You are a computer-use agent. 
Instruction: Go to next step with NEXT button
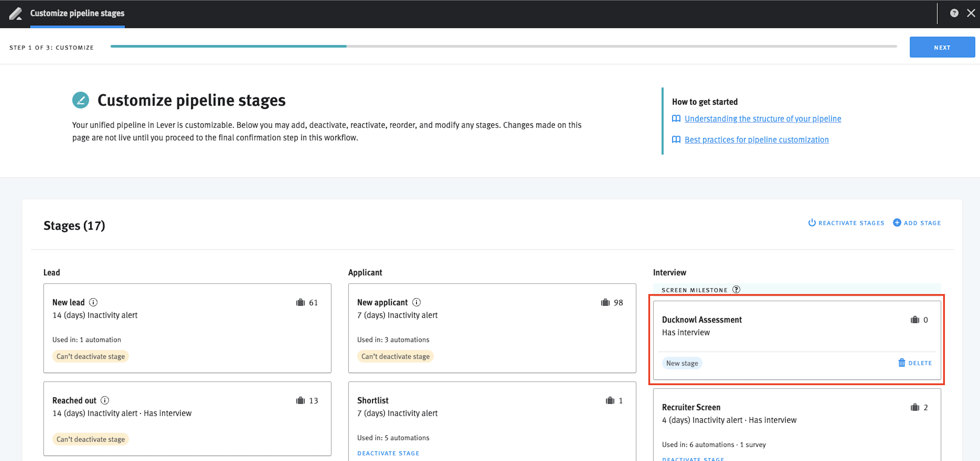[942, 47]
